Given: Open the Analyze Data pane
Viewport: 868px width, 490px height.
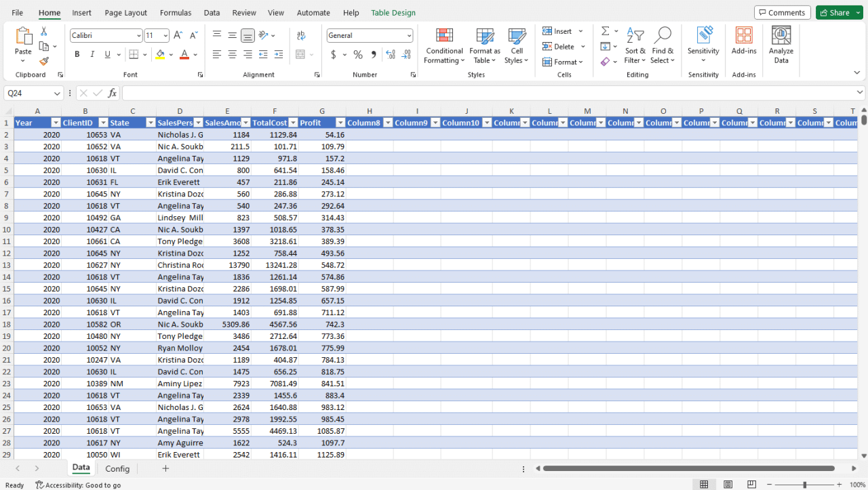Looking at the screenshot, I should pos(781,46).
